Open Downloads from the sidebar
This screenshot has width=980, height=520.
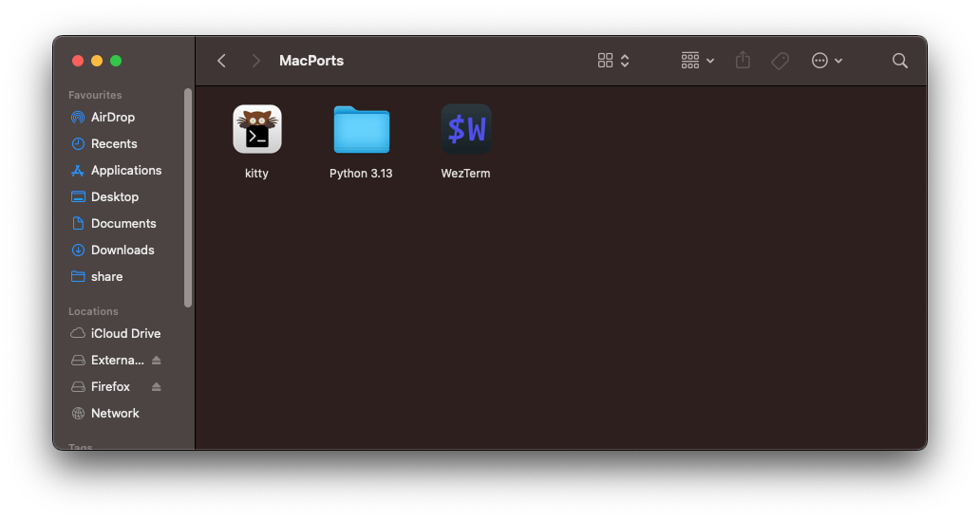click(122, 251)
